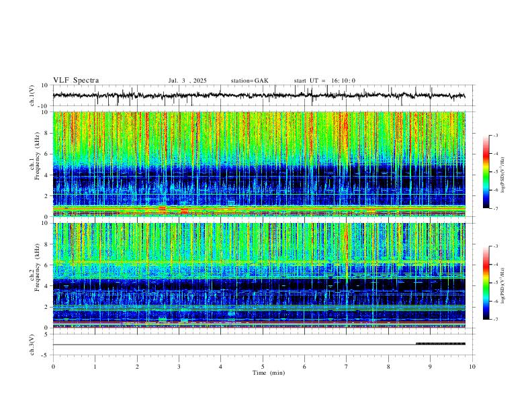The width and height of the screenshot is (532, 411).
Task: Click time axis tick label "7"
Action: tap(347, 367)
